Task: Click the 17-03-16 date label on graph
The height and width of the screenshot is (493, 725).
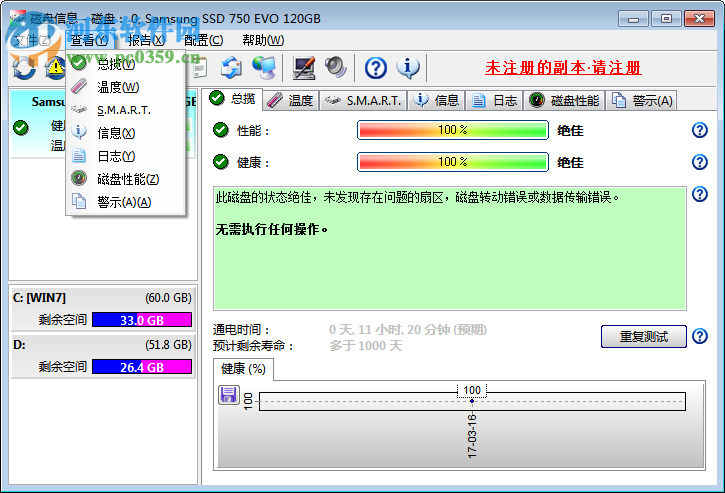Action: [472, 436]
